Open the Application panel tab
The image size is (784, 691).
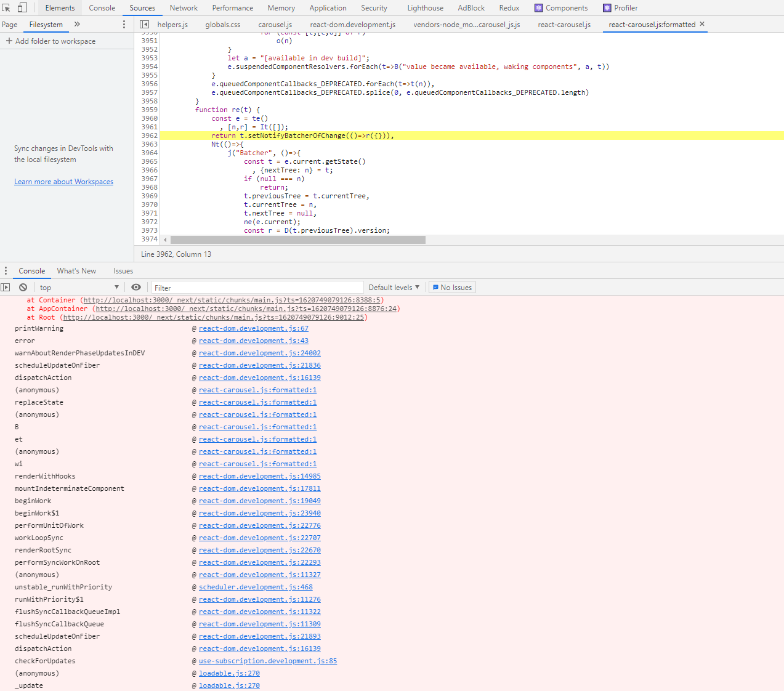tap(328, 8)
